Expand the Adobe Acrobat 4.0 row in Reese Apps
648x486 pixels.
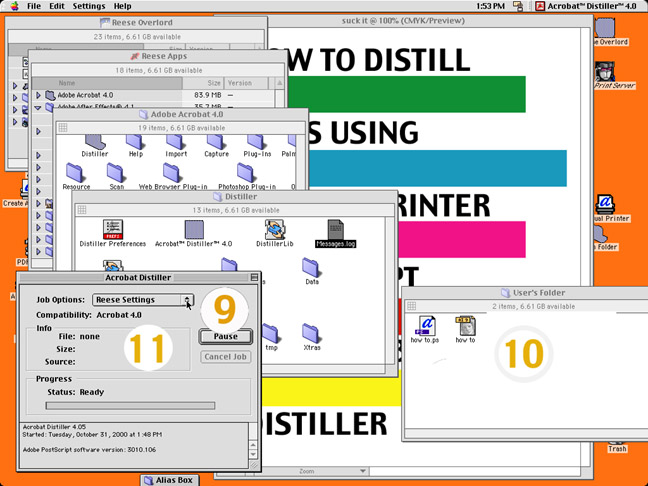click(x=38, y=95)
